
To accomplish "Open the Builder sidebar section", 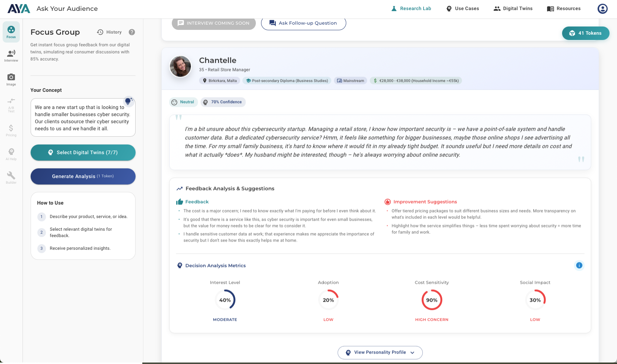I will 11,177.
